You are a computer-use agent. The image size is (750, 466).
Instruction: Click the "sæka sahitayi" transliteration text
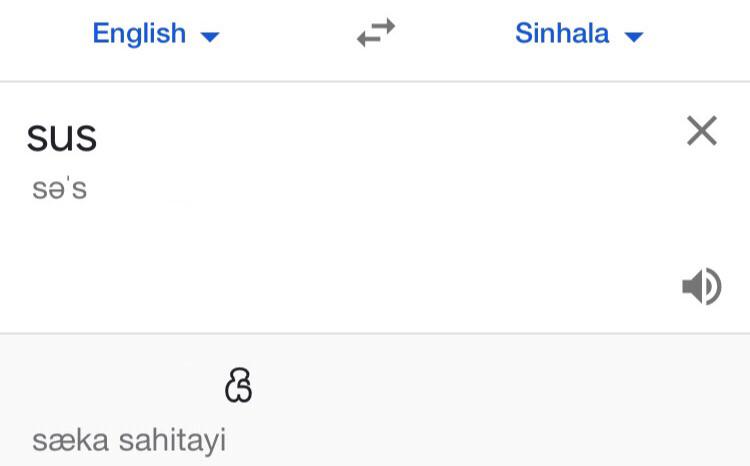click(x=129, y=440)
